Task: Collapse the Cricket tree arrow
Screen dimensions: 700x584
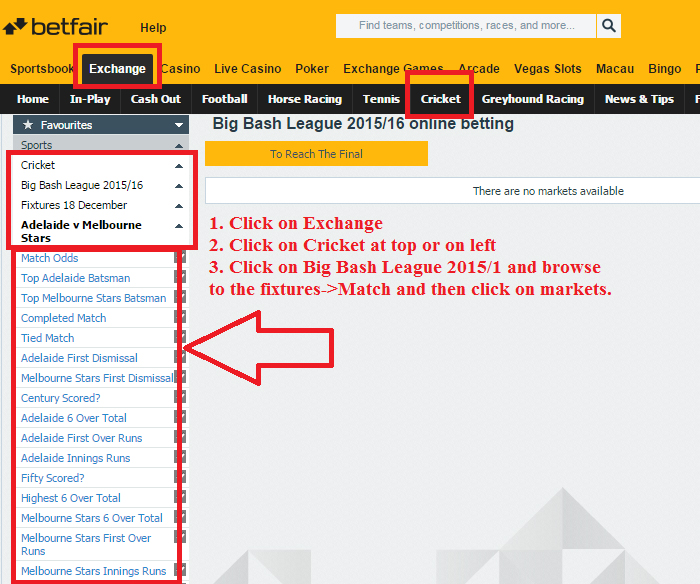Action: coord(179,166)
